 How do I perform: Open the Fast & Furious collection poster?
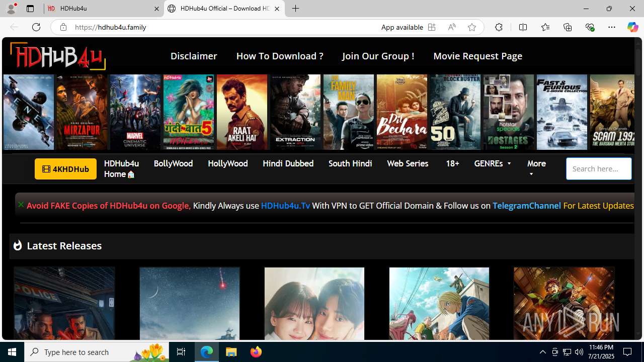(562, 112)
